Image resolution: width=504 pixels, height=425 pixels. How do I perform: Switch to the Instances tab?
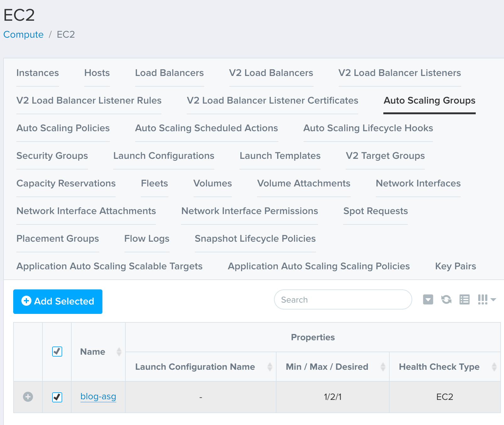[x=38, y=73]
